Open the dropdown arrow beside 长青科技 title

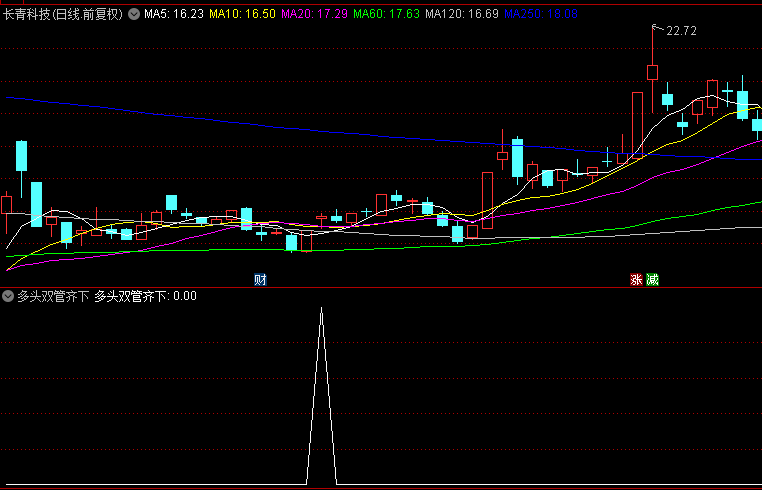pyautogui.click(x=134, y=14)
